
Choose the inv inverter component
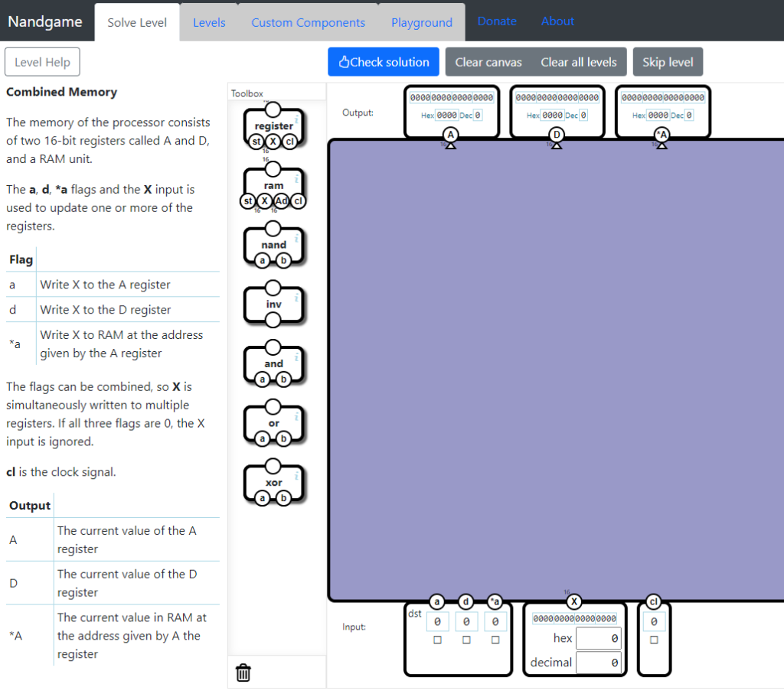[273, 305]
